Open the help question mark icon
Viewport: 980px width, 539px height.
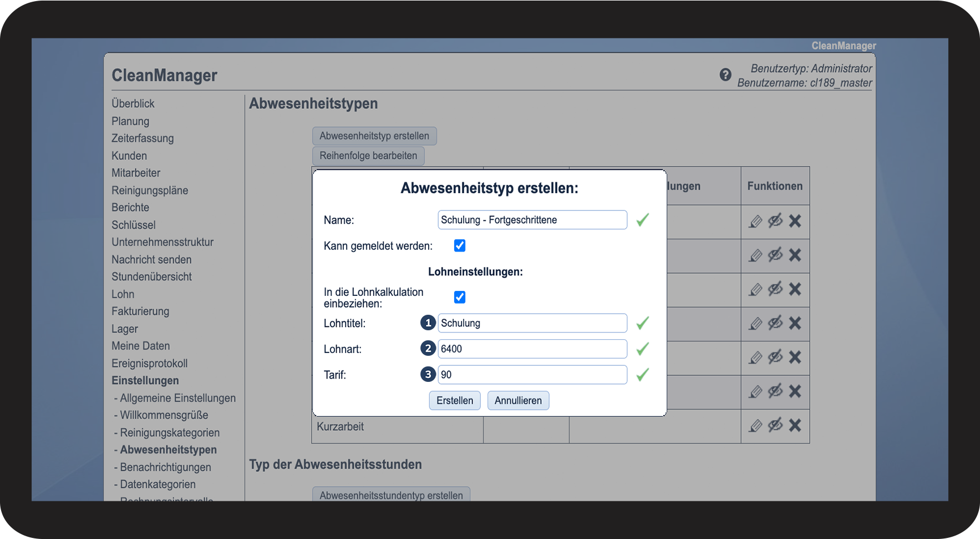click(725, 75)
